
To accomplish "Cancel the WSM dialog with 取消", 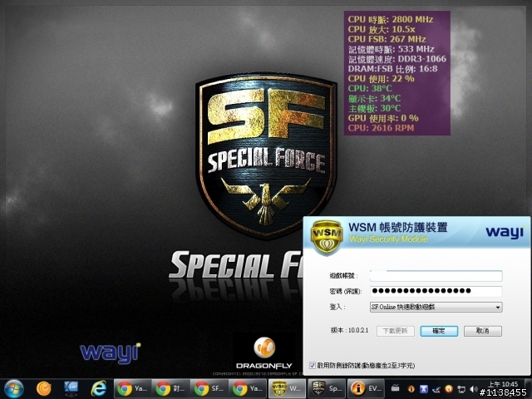I will pyautogui.click(x=483, y=331).
